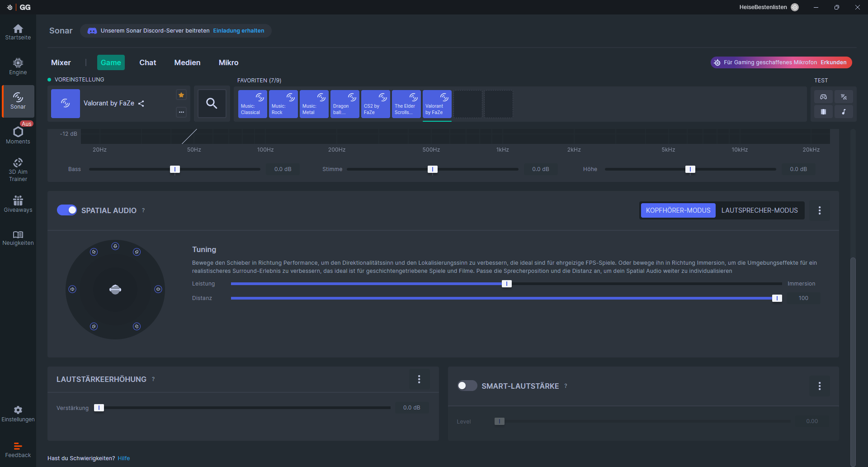Switch to the Chat tab
Image resolution: width=868 pixels, height=467 pixels.
pyautogui.click(x=147, y=62)
